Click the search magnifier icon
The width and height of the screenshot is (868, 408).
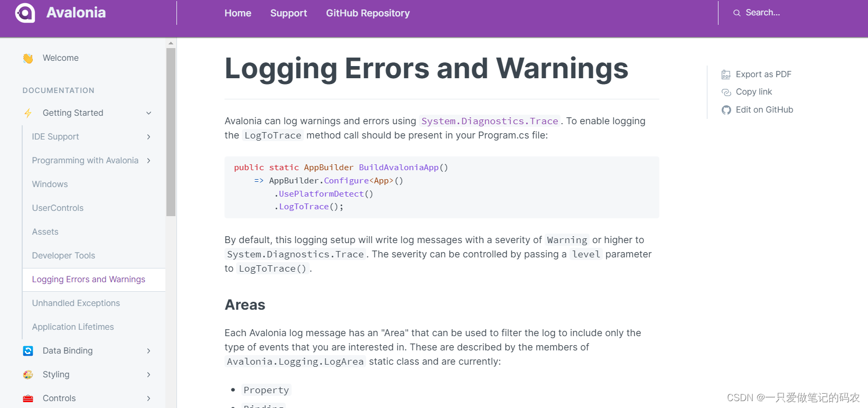pyautogui.click(x=736, y=13)
